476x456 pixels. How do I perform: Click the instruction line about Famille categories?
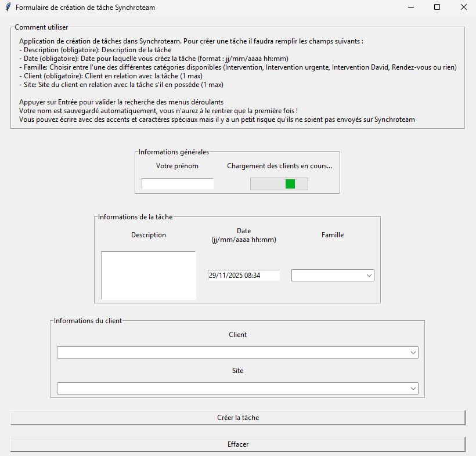(x=238, y=67)
